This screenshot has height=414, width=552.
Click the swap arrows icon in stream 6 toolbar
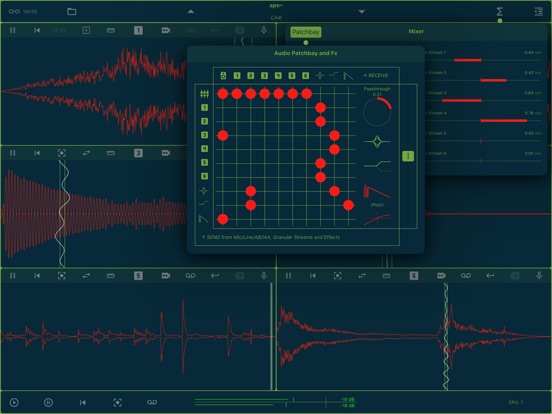point(362,275)
